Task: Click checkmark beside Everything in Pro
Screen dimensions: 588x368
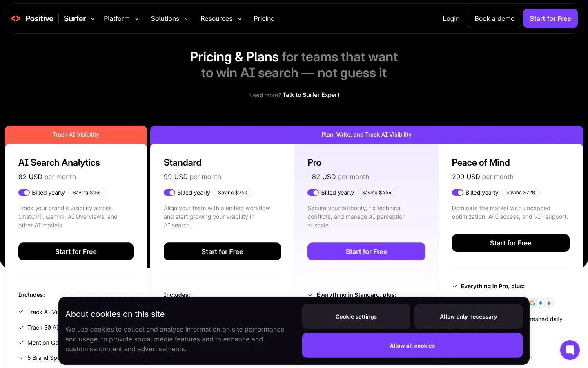Action: pyautogui.click(x=454, y=286)
